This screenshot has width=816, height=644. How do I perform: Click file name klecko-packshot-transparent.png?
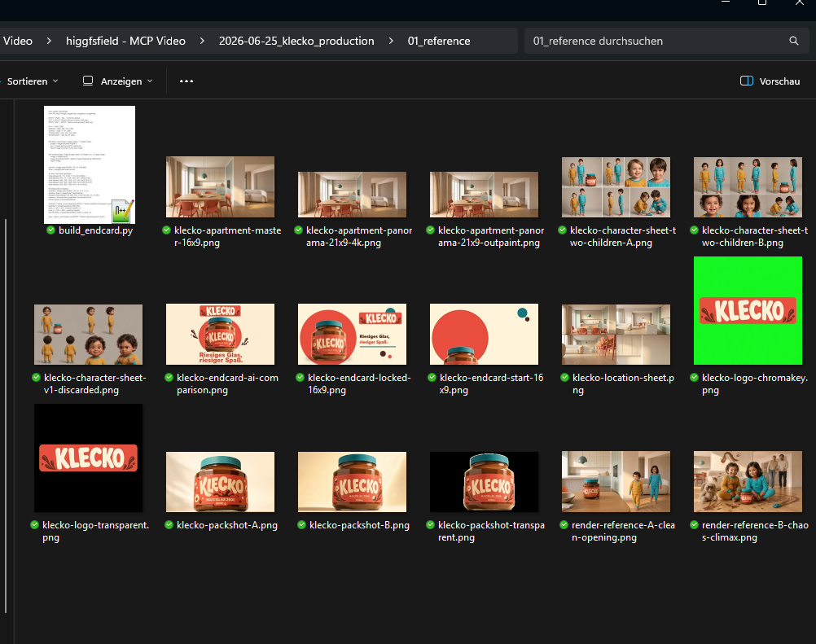point(491,531)
